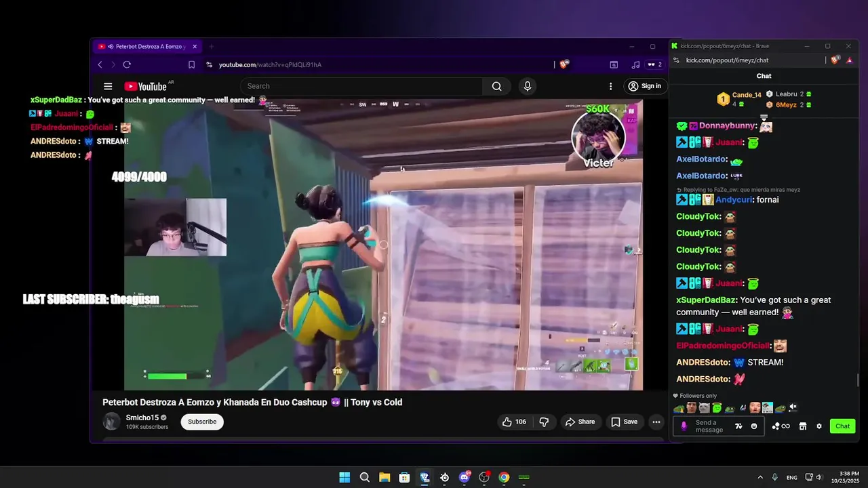The image size is (868, 488).
Task: Start voice search with the microphone icon
Action: [x=527, y=86]
